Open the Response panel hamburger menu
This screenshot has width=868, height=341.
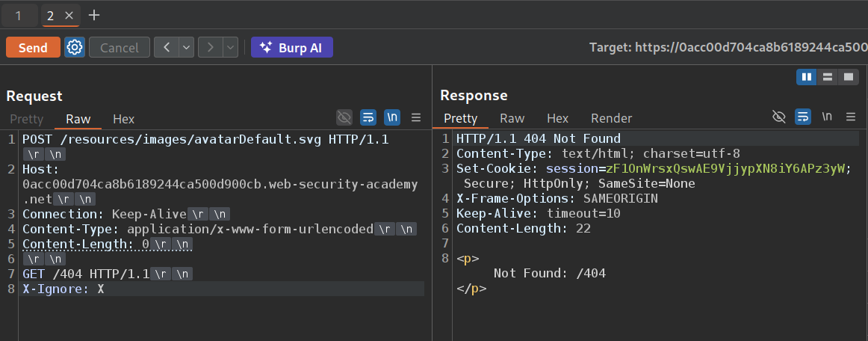(850, 117)
